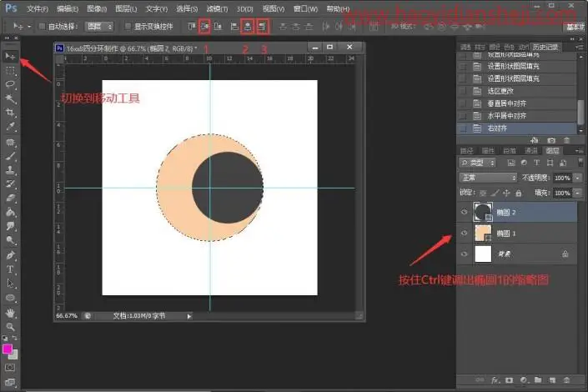Toggle layer filtering switch
Screen dimensions: 588x392
[580, 163]
